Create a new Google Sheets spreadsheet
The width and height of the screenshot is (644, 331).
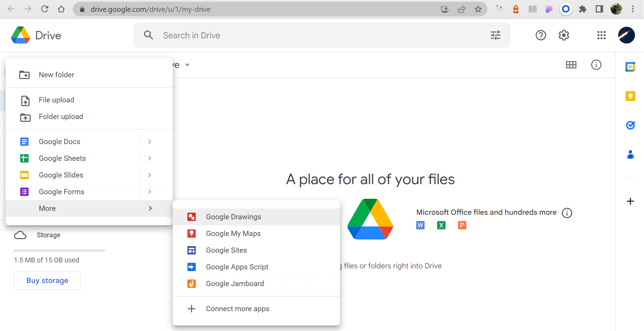click(x=72, y=158)
